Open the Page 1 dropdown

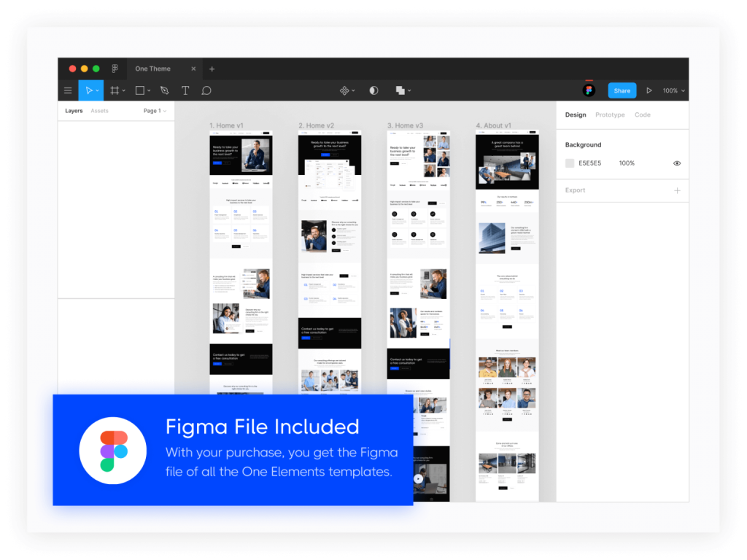click(x=155, y=111)
